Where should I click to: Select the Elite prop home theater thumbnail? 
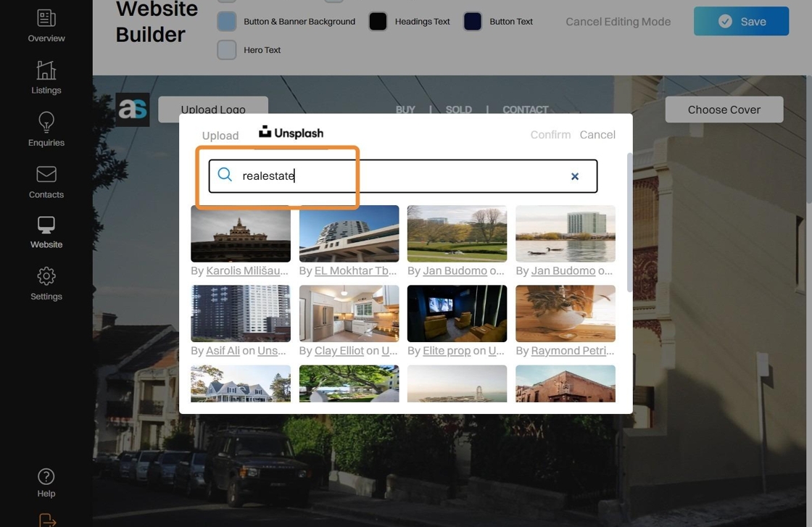457,313
